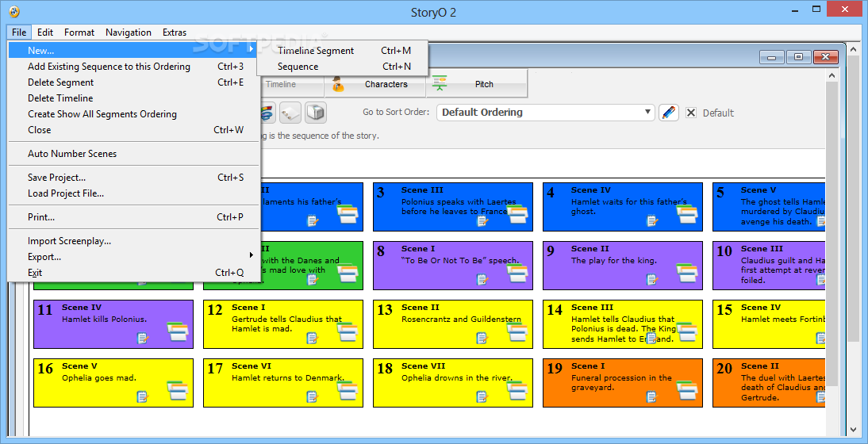Open the stacked-cards icon on scene 9

pyautogui.click(x=687, y=273)
